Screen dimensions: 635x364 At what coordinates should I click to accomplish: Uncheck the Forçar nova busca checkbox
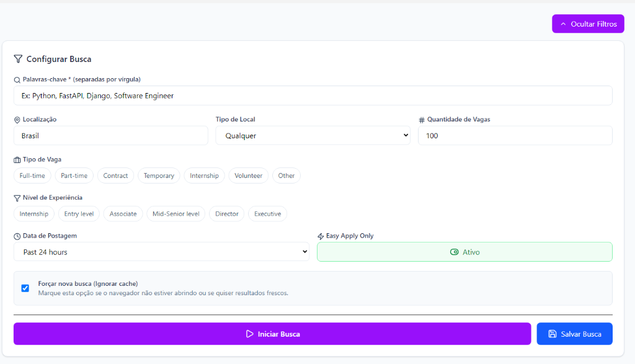coord(25,288)
